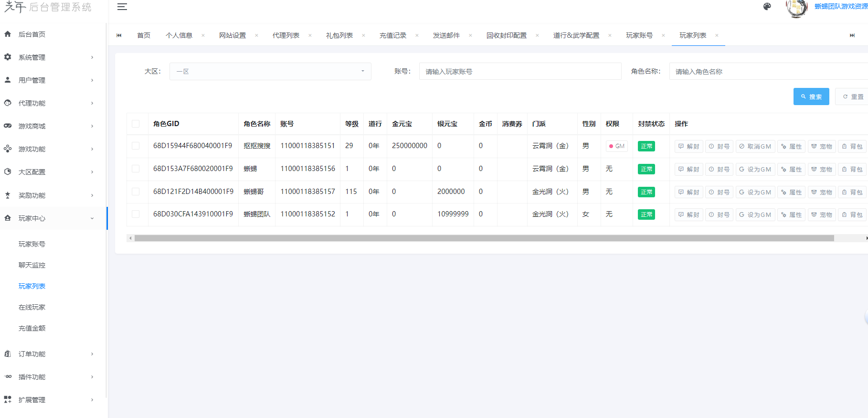
Task: Focus the 账号 player account input
Action: (x=520, y=72)
